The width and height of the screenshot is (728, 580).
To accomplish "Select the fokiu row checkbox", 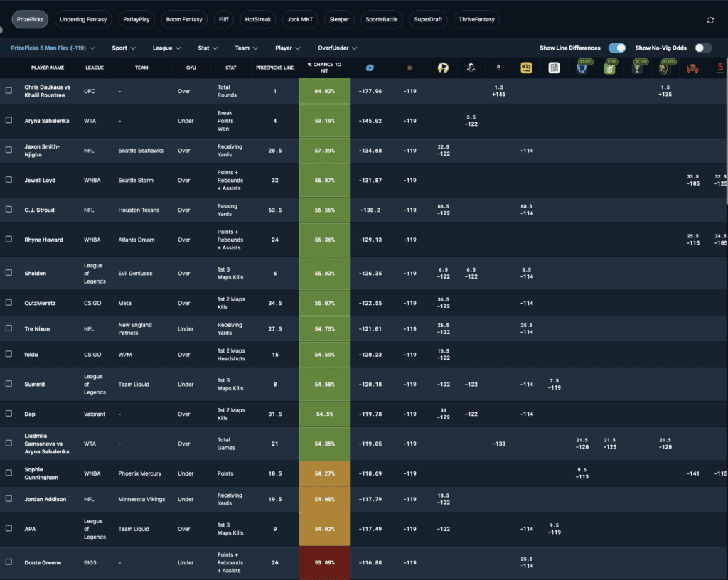I will click(9, 354).
